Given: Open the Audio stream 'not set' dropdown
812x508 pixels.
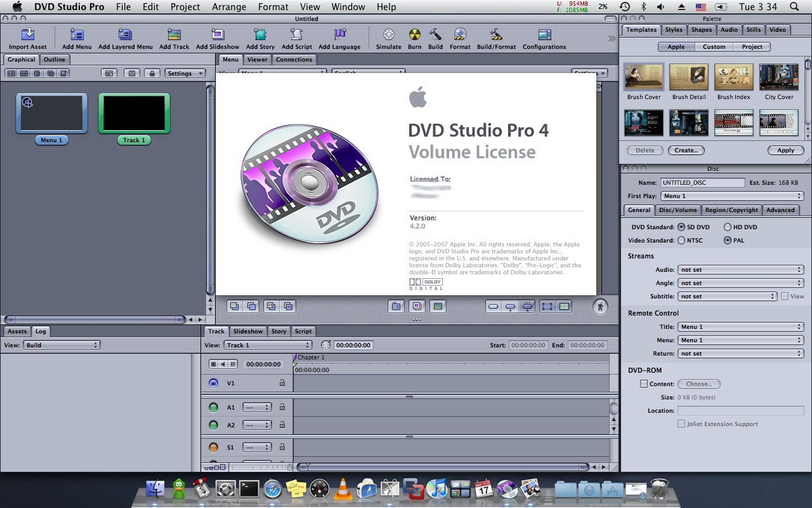Looking at the screenshot, I should (740, 269).
